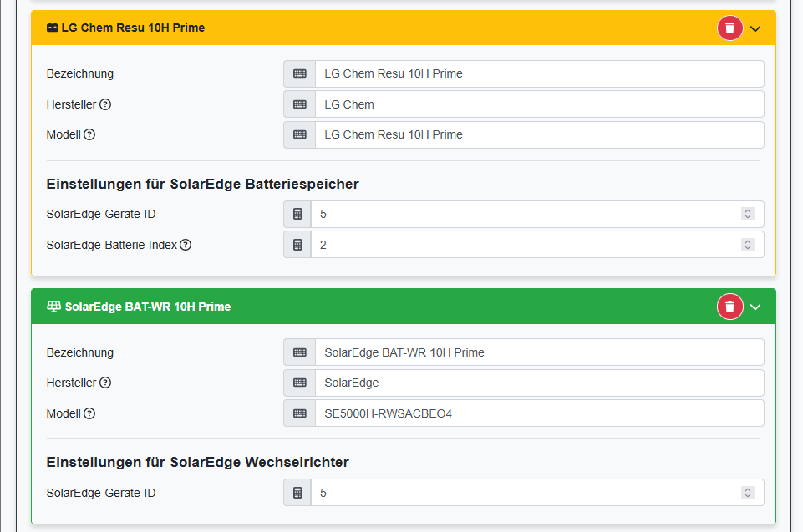Click help icon beside SE5000H Modell label
Viewport: 803px width, 532px height.
coord(89,413)
